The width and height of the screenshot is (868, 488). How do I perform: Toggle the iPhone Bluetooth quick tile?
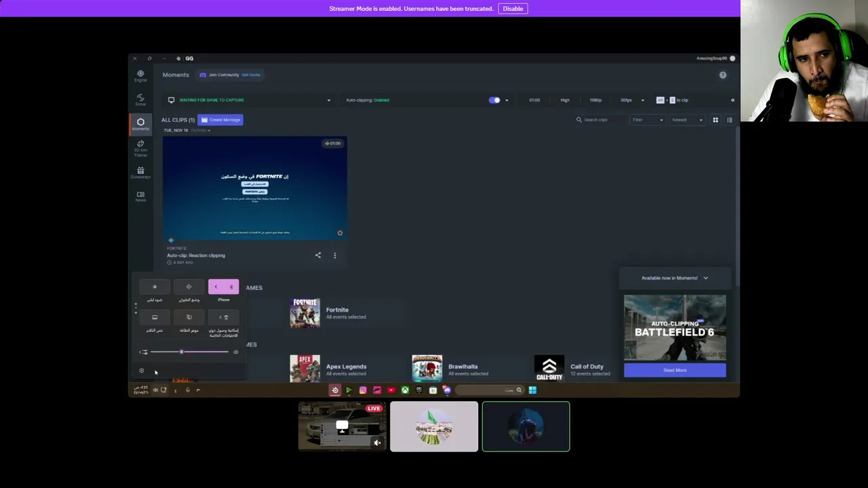223,287
